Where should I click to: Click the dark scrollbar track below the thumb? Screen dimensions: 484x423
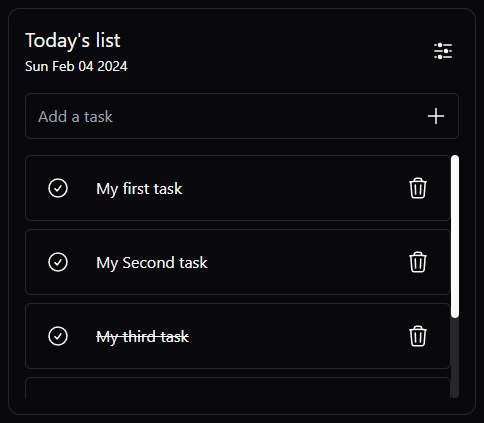click(455, 357)
